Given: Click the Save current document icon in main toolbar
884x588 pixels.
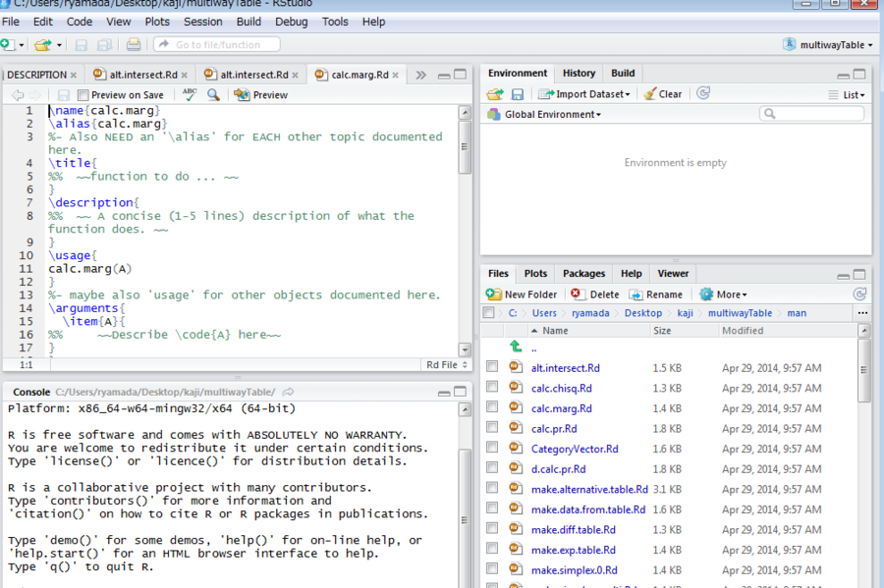Looking at the screenshot, I should 82,44.
